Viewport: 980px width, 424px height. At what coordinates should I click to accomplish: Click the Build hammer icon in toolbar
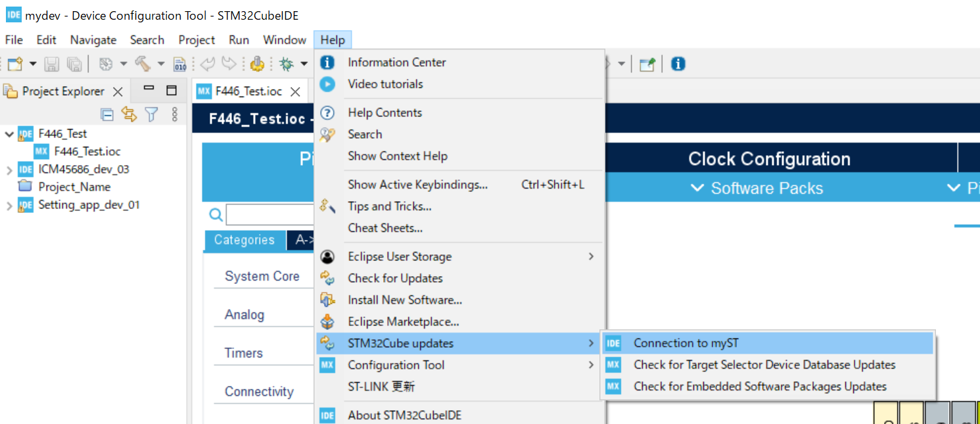[143, 64]
